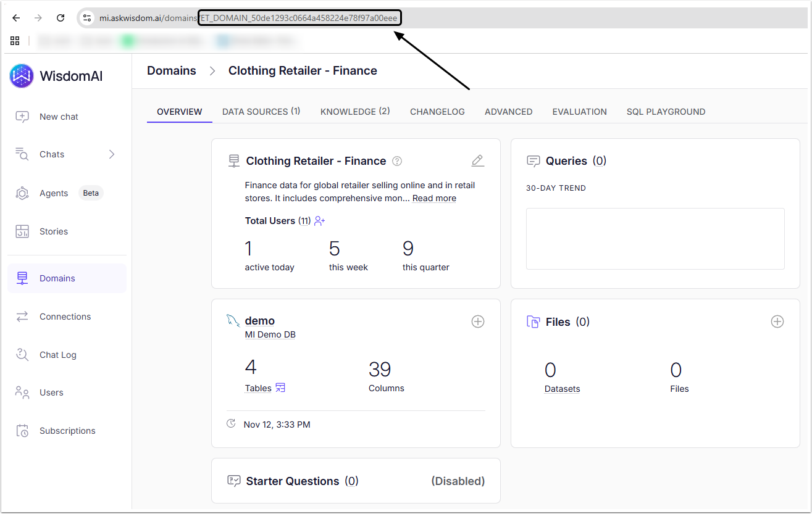Open the Agents section in sidebar
Viewport: 812px width, 514px height.
(54, 193)
